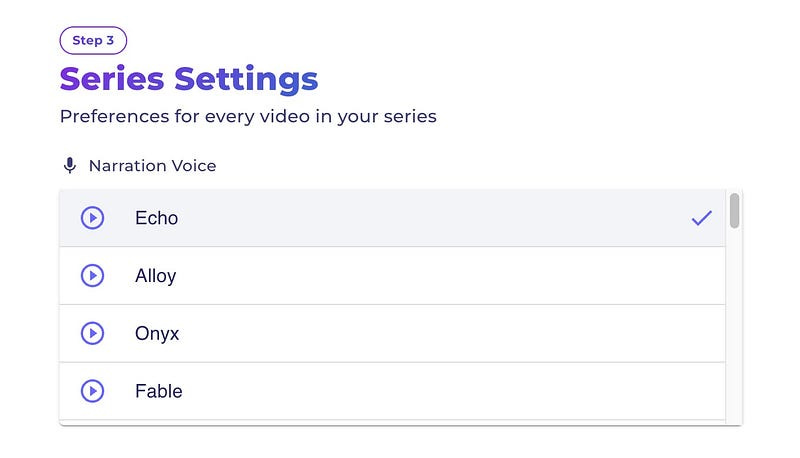Click the scrollbar track below the thumb
The width and height of the screenshot is (800, 458).
tap(734, 326)
